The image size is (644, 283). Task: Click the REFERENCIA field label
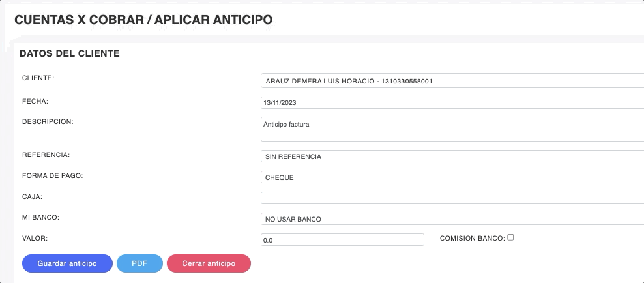tap(46, 155)
